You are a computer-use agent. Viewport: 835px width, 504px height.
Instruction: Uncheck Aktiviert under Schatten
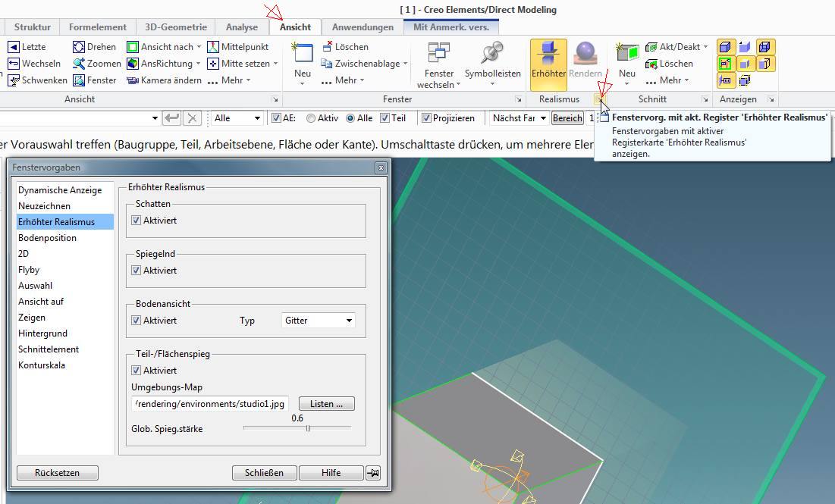click(x=137, y=221)
